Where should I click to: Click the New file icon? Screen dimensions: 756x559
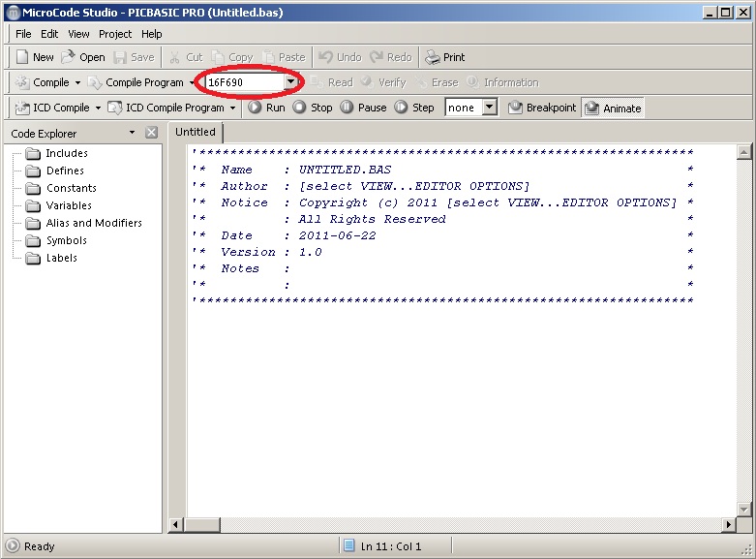tap(22, 57)
